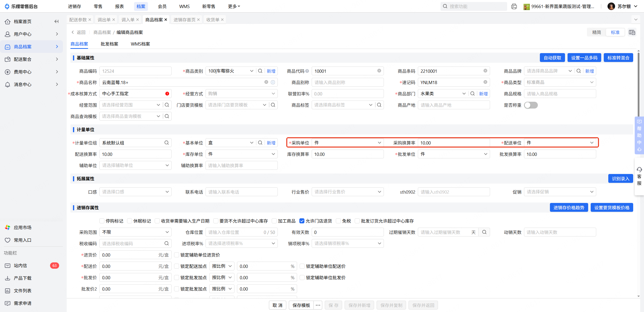Clear the 商品条码 field with its x icon
The width and height of the screenshot is (644, 312).
[x=485, y=71]
